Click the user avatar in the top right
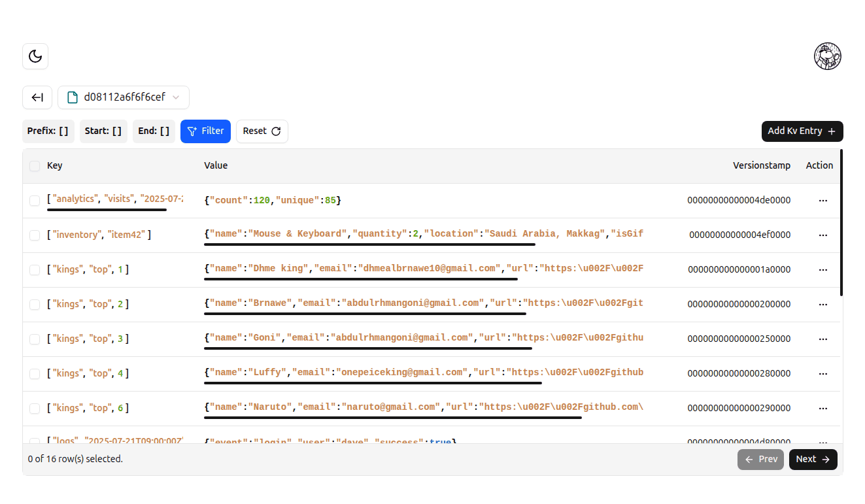Screen dimensions: 865x504 coord(827,56)
